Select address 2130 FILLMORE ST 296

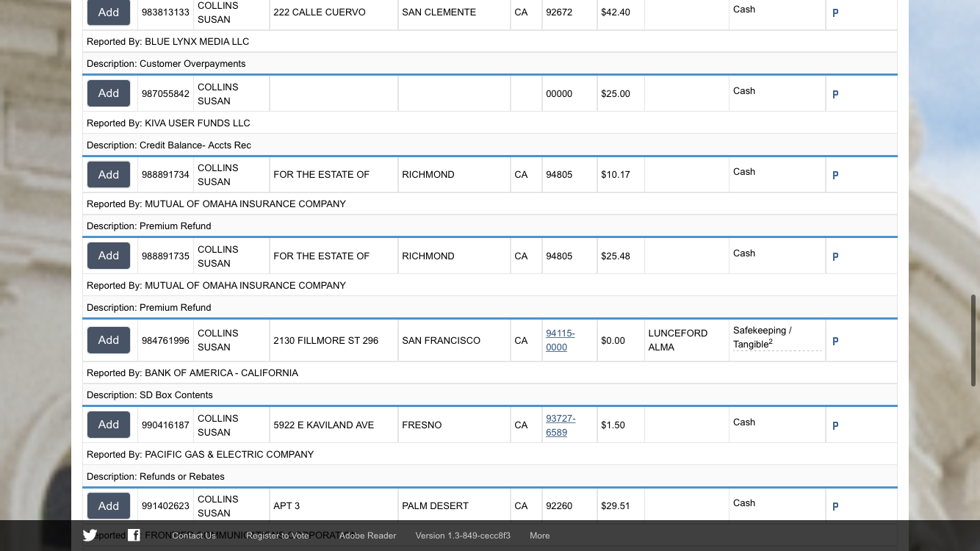click(x=326, y=341)
